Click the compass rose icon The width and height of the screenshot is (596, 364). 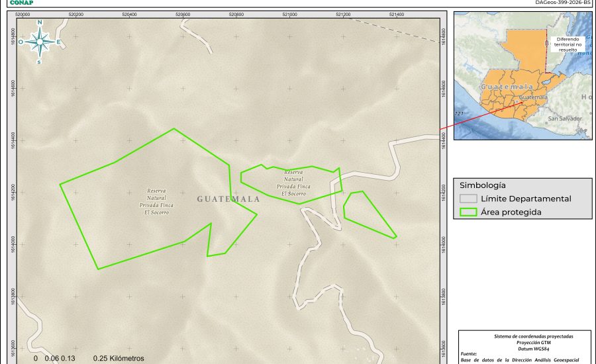tap(40, 42)
